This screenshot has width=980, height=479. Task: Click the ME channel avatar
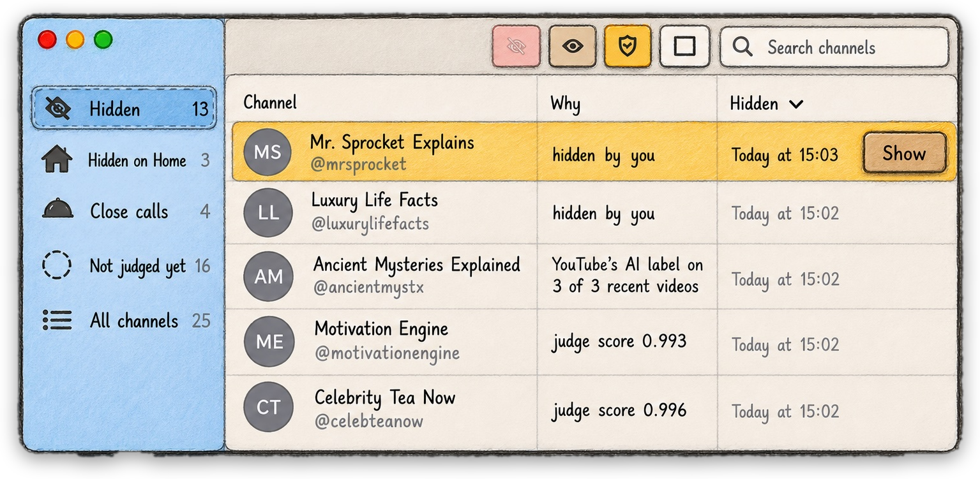tap(269, 342)
